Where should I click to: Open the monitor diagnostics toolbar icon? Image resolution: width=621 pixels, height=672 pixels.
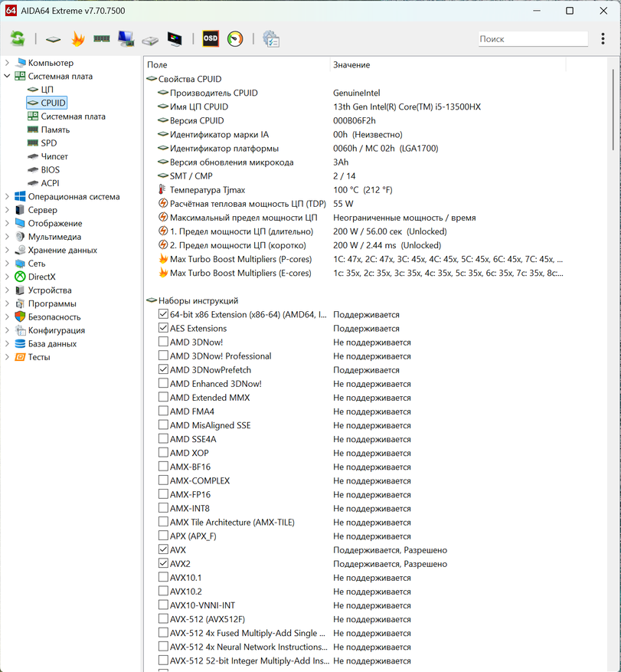175,39
